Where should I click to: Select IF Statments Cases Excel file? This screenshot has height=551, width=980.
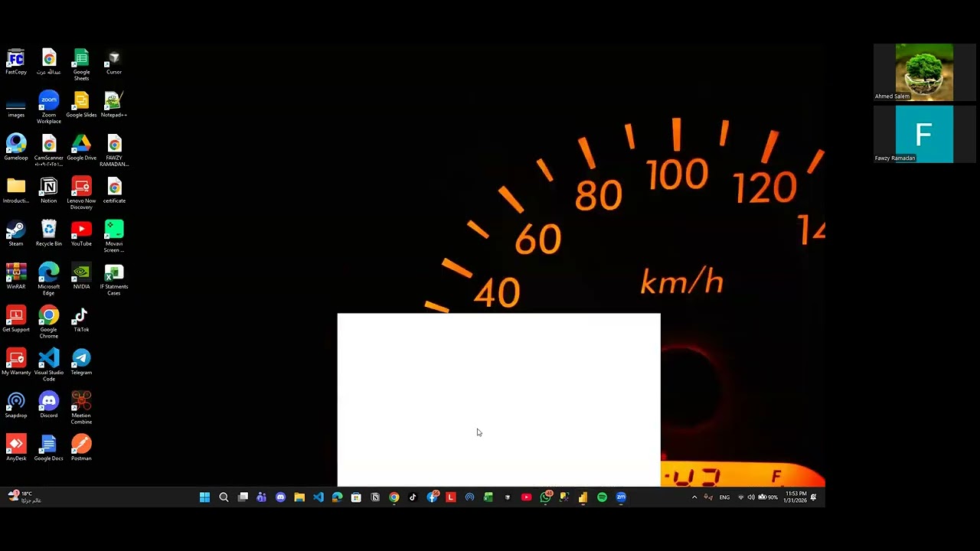(x=114, y=279)
